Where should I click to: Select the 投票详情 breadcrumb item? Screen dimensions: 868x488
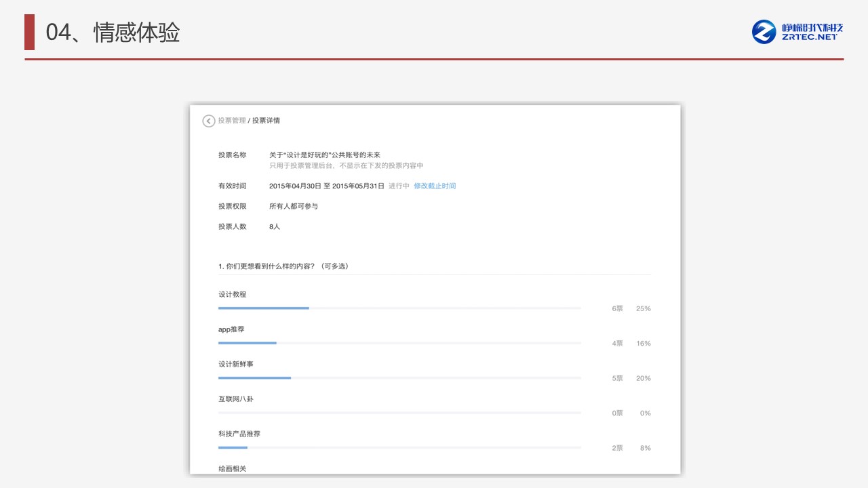266,121
